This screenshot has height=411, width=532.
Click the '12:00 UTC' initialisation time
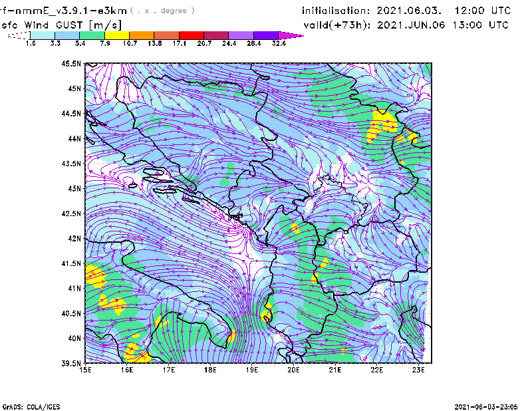[483, 11]
